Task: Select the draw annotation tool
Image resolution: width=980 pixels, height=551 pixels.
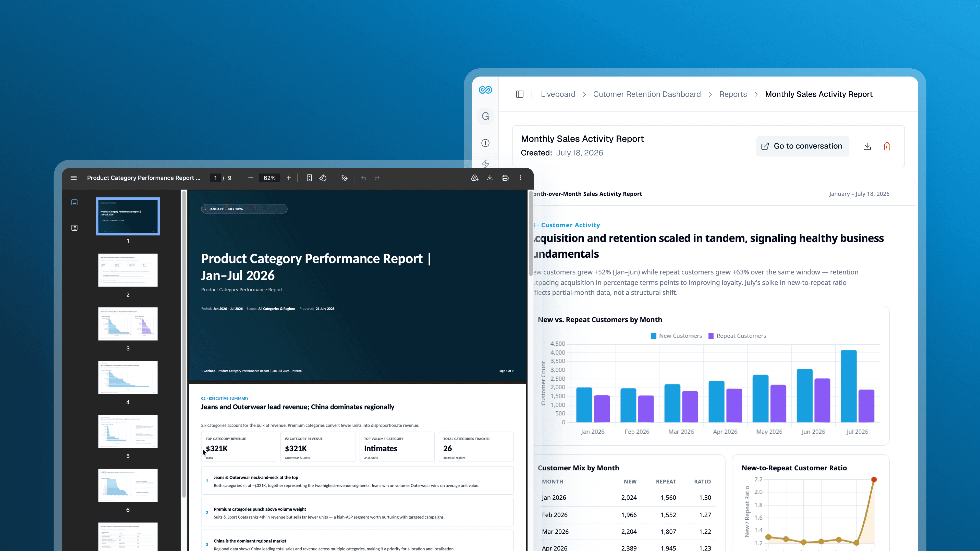Action: click(x=344, y=178)
